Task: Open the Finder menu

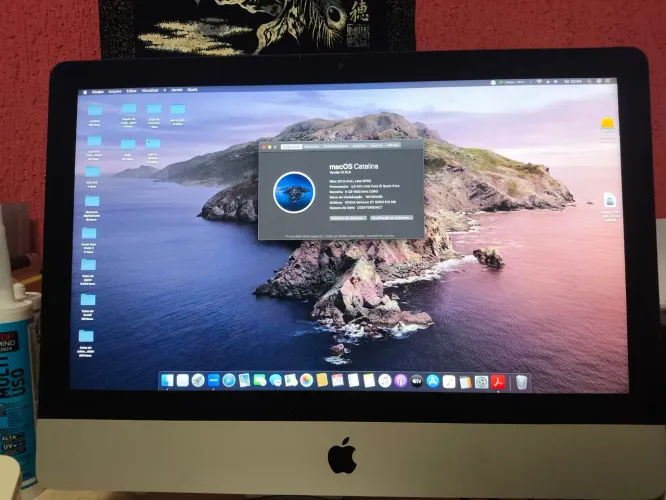Action: (98, 91)
